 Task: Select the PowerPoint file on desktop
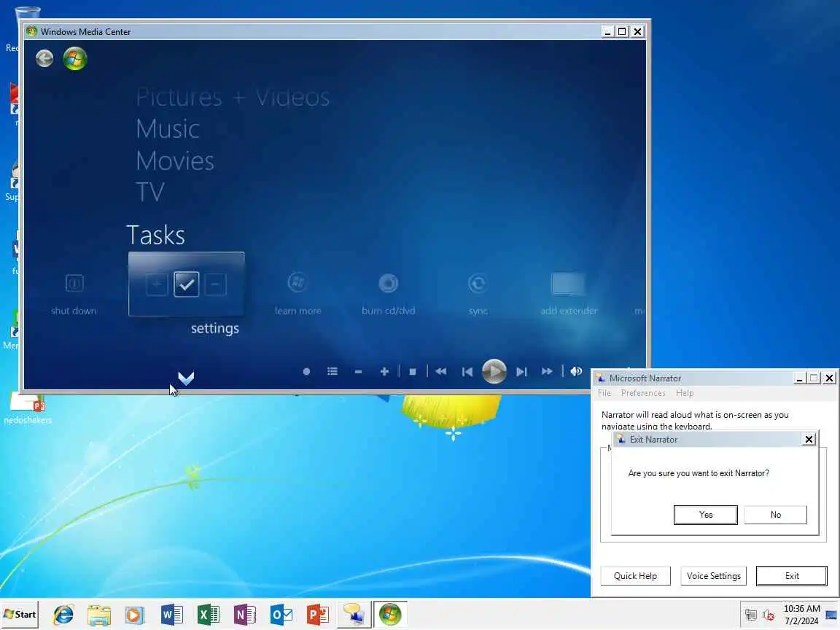(27, 409)
